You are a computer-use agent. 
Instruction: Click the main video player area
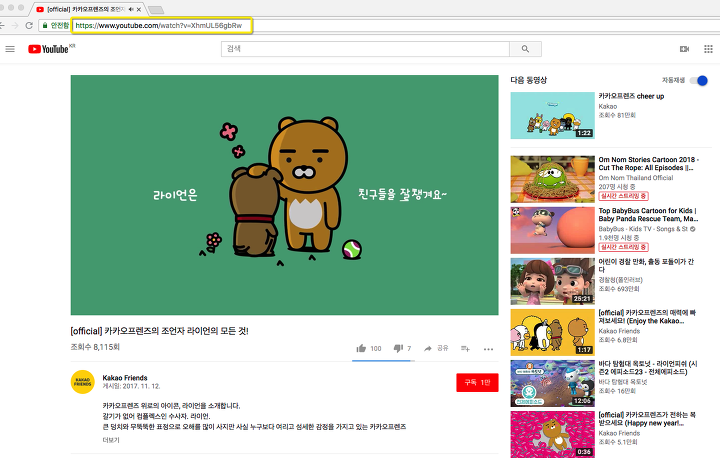(284, 195)
